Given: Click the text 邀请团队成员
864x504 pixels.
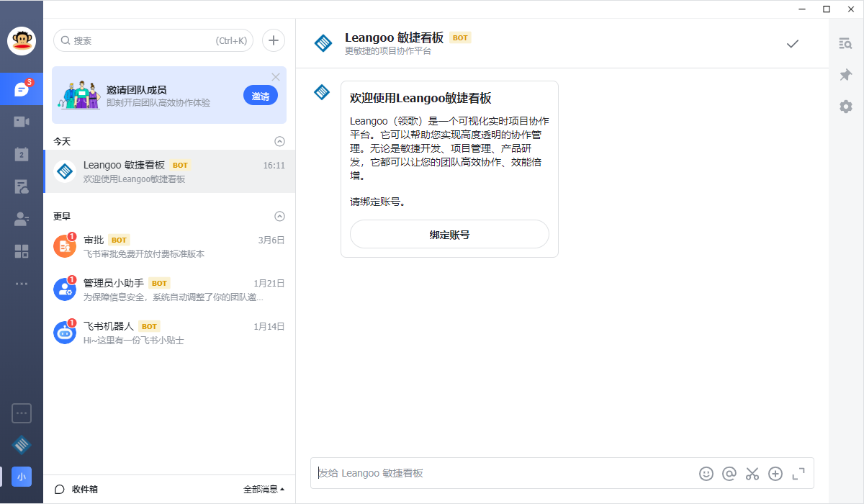Looking at the screenshot, I should pos(137,90).
